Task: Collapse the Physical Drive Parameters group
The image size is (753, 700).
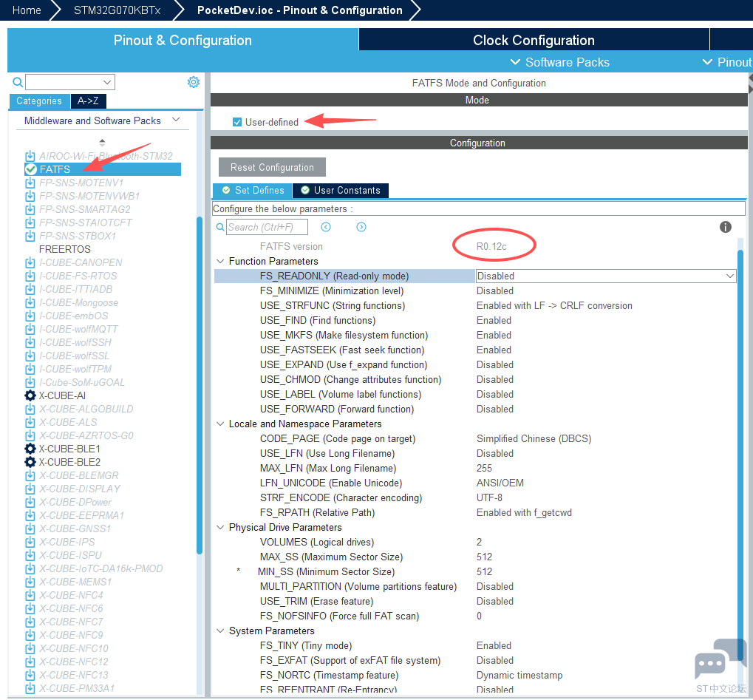Action: click(220, 527)
